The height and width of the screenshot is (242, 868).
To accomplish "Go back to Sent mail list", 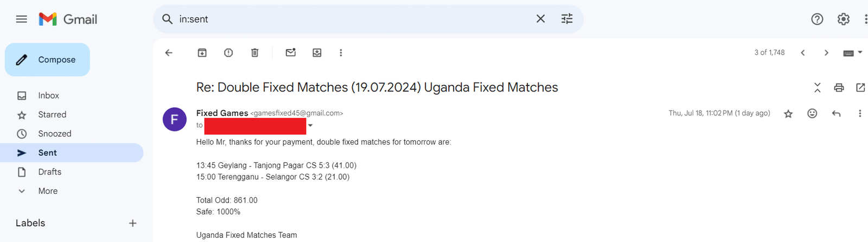I will pyautogui.click(x=169, y=53).
